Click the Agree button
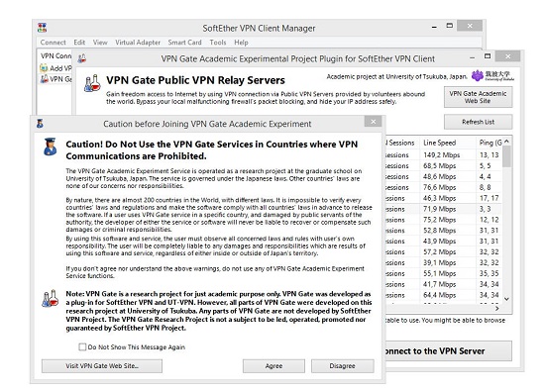Viewport: 545px width, 392px height. pos(273,366)
